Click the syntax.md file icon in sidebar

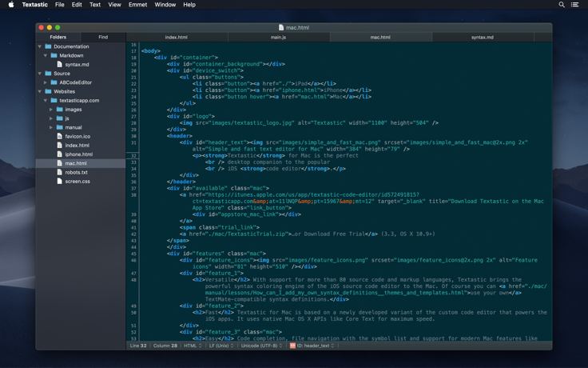point(59,65)
